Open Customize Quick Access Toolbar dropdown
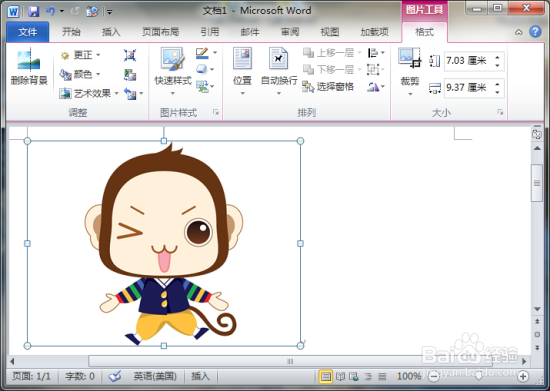Image resolution: width=550 pixels, height=391 pixels. (x=109, y=12)
